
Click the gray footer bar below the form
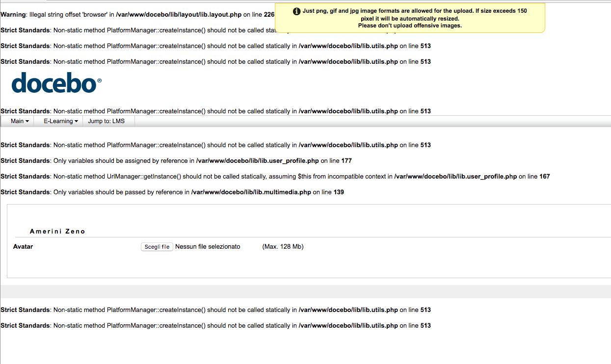(x=305, y=291)
